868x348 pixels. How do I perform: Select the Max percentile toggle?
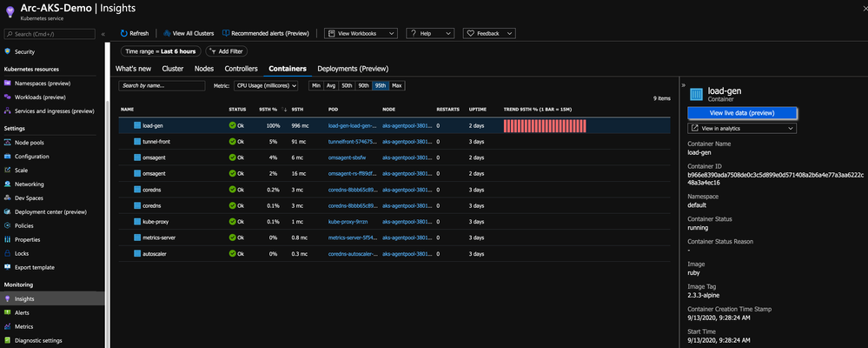pos(397,85)
